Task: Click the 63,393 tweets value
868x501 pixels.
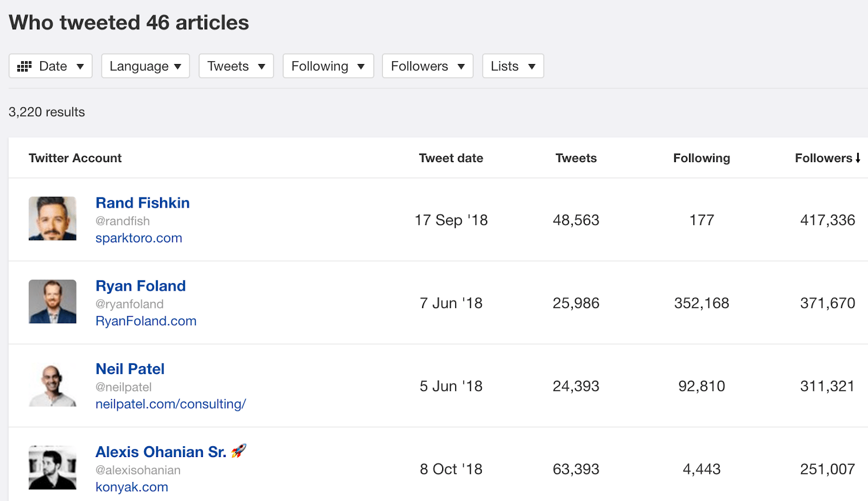Action: tap(576, 469)
